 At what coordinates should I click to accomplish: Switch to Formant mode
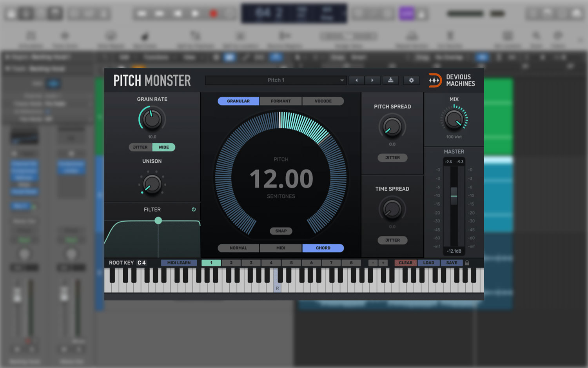point(281,101)
